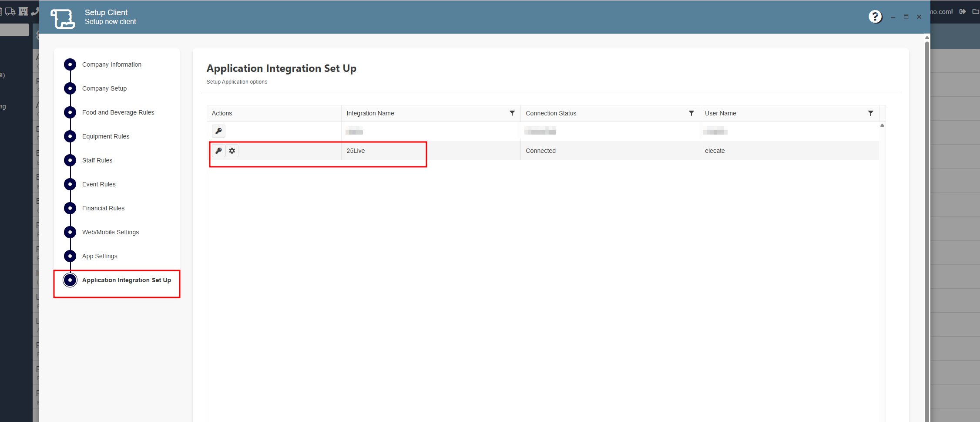This screenshot has width=980, height=422.
Task: Select the Event Rules step
Action: click(99, 184)
